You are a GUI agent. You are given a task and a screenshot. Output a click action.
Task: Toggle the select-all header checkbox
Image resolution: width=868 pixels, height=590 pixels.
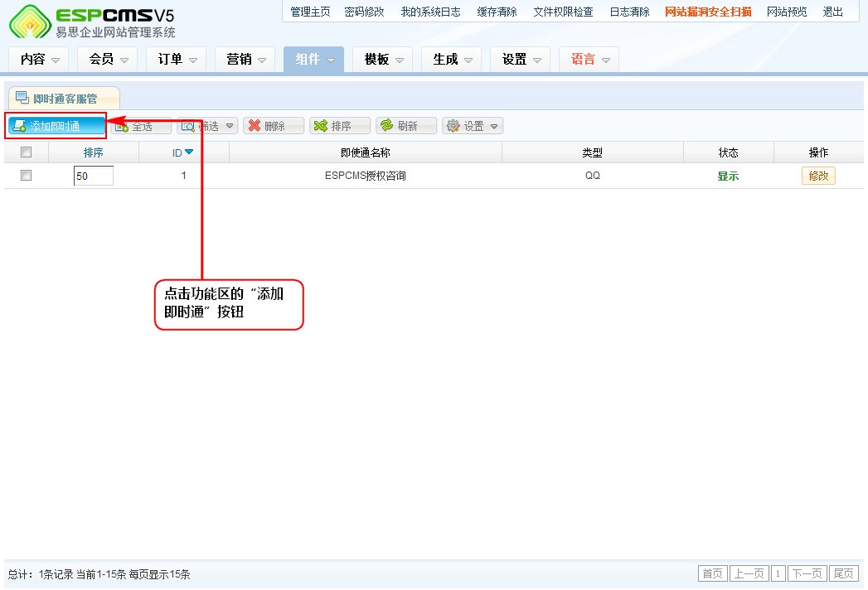pyautogui.click(x=26, y=152)
